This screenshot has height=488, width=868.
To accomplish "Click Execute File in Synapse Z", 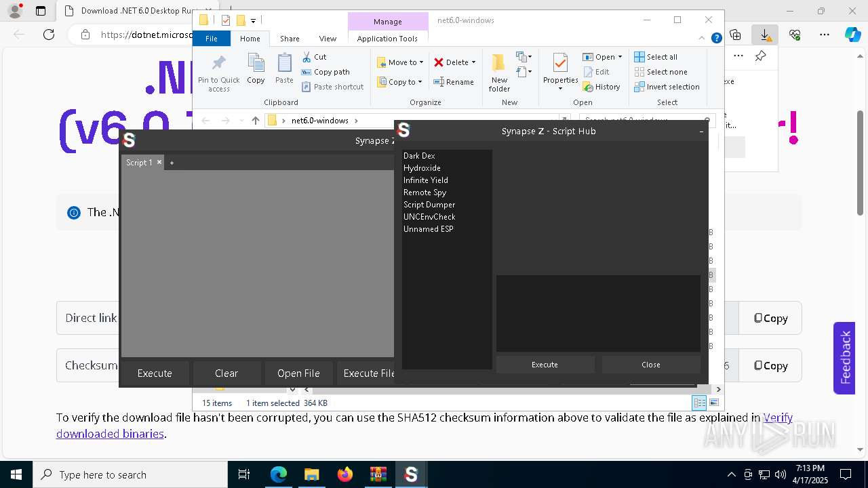I will click(x=366, y=373).
